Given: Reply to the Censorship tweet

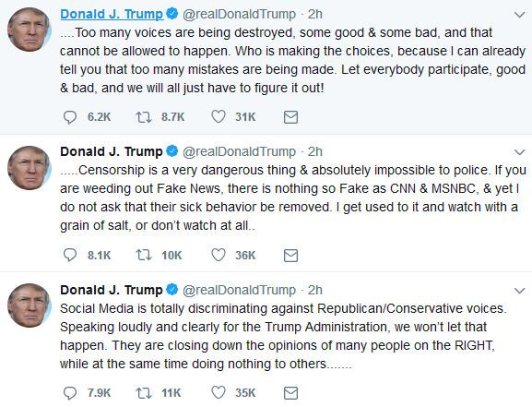Looking at the screenshot, I should pos(70,255).
